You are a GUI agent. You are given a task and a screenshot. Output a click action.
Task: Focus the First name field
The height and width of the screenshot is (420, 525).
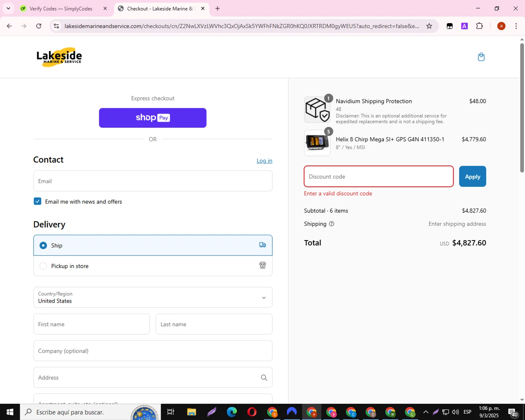92,324
